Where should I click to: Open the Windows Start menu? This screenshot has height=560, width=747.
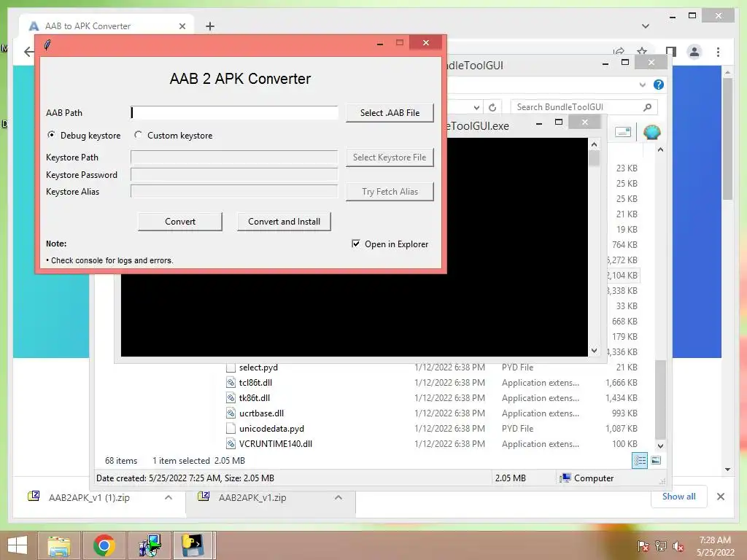pos(18,545)
